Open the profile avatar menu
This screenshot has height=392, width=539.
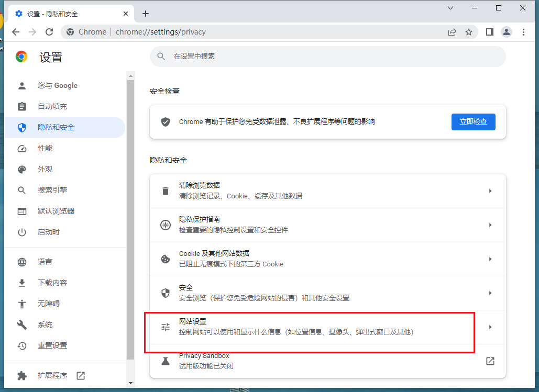point(507,32)
